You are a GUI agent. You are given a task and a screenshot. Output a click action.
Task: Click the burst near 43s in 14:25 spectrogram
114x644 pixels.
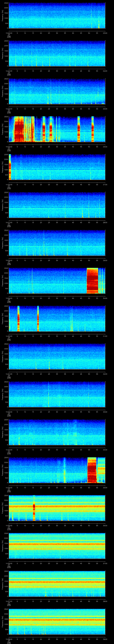(79, 129)
